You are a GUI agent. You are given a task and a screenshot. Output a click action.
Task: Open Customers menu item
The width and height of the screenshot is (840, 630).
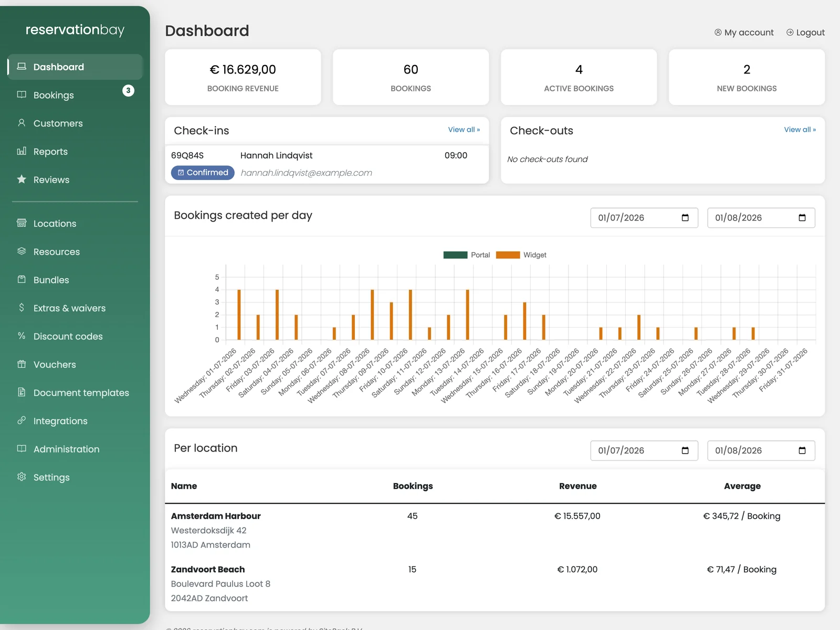coord(75,123)
